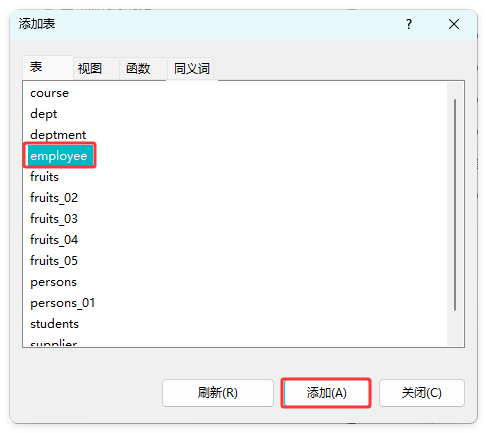Image resolution: width=487 pixels, height=433 pixels.
Task: Click the table list vertical scrollbar
Action: click(x=455, y=205)
